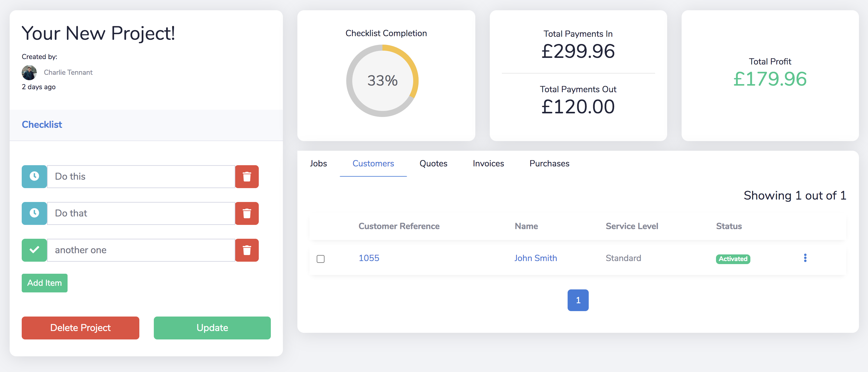Click the 'Do this' text input field
Screen dimensions: 868x372
[x=141, y=176]
